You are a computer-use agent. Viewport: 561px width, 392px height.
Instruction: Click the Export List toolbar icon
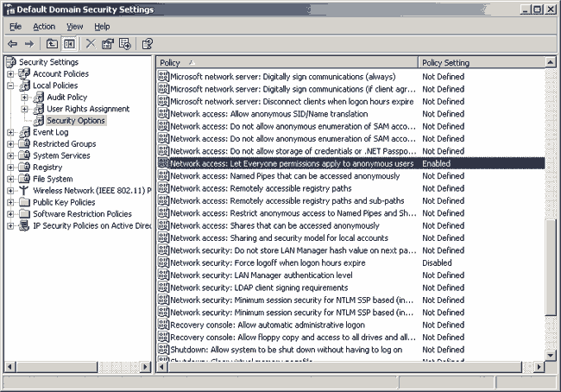point(125,43)
